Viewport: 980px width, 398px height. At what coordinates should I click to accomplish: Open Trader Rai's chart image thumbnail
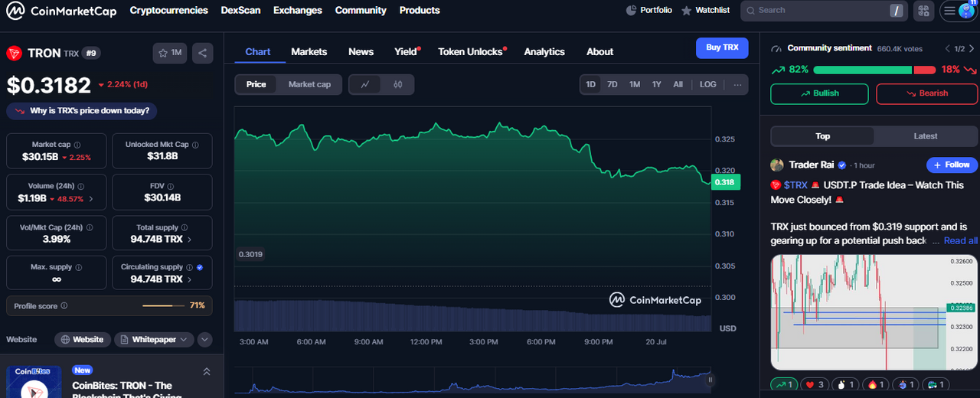(x=874, y=312)
